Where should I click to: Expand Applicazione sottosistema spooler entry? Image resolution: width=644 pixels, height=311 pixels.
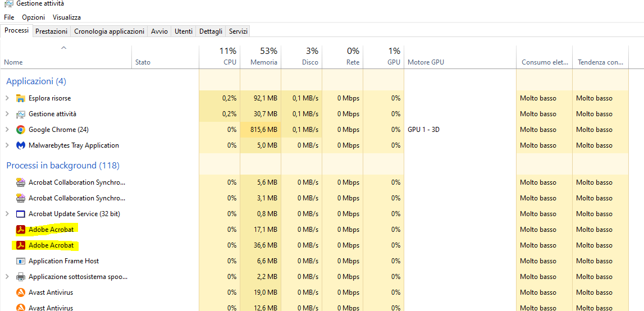pos(7,277)
